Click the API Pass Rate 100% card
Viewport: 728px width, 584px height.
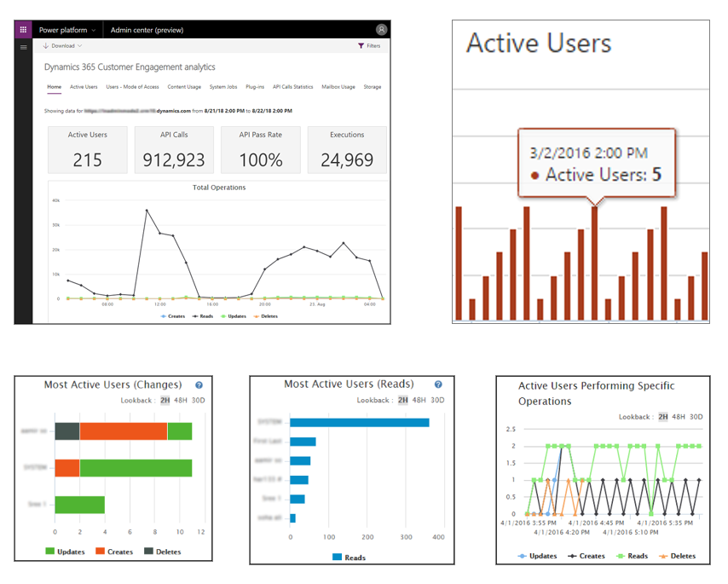[x=261, y=150]
